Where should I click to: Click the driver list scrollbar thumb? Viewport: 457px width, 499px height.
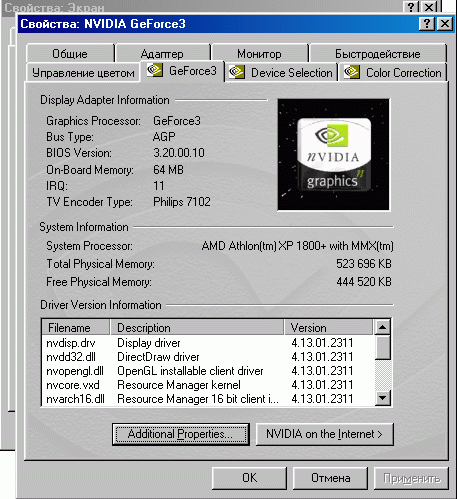pyautogui.click(x=382, y=347)
